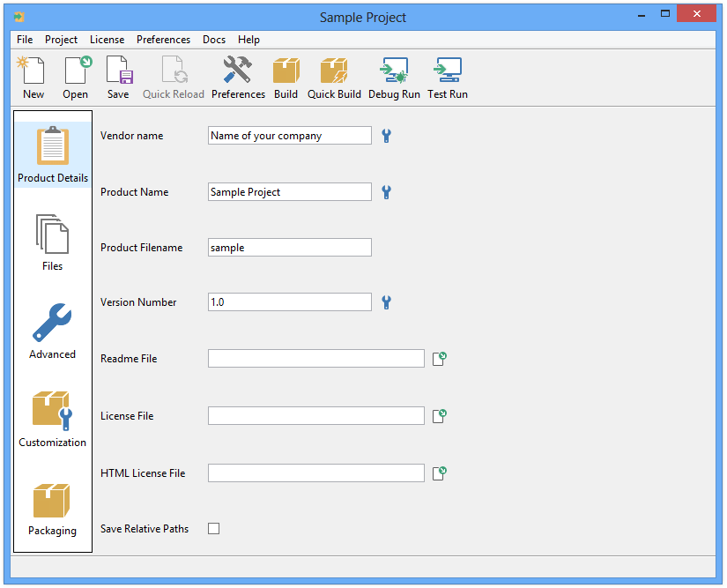
Task: Browse for the License File
Action: (x=440, y=415)
